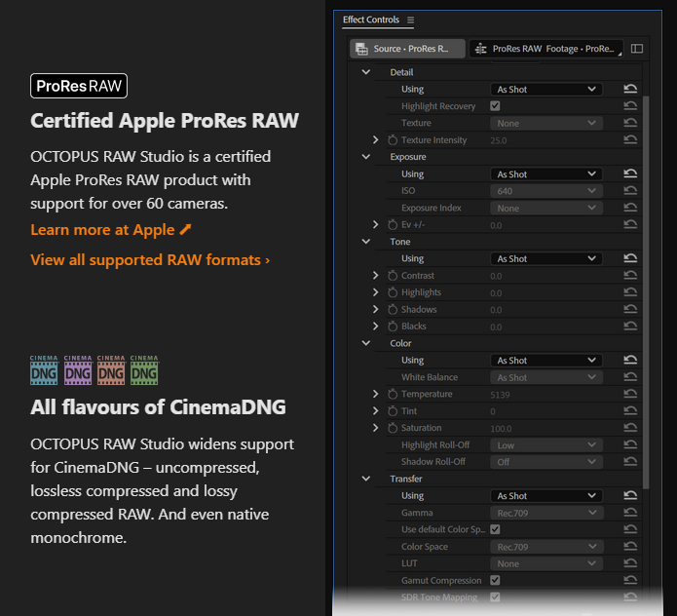Toggle animation stopwatch for Ev +/-
677x616 pixels.
[392, 224]
